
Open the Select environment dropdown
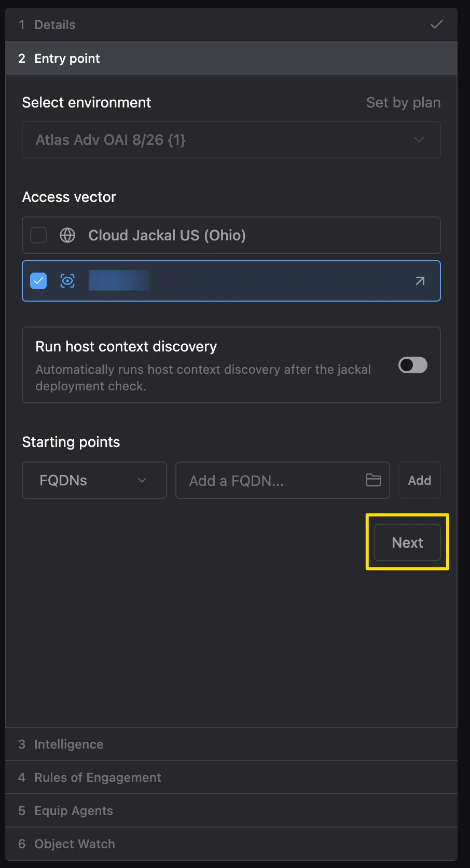[231, 140]
